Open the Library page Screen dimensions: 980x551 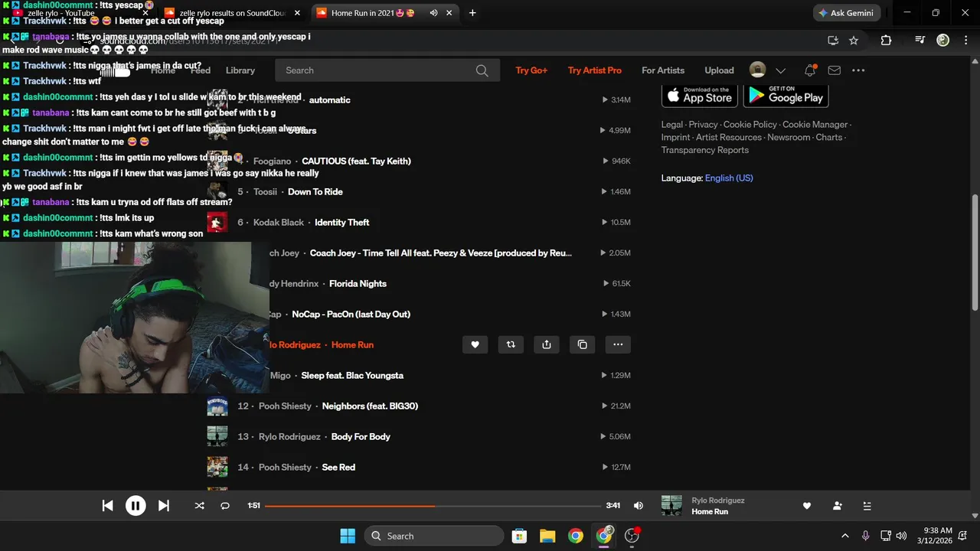click(240, 70)
